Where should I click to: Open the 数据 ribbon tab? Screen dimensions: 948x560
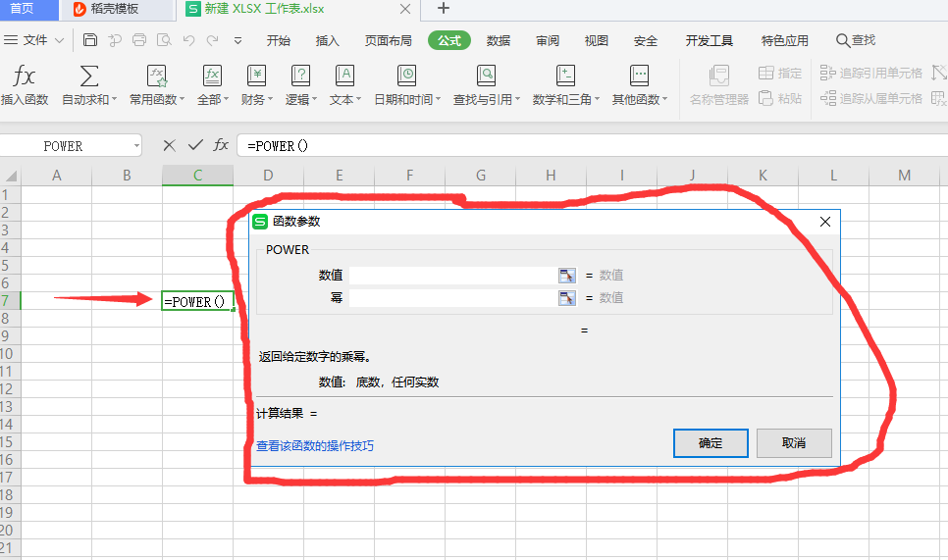click(x=499, y=40)
